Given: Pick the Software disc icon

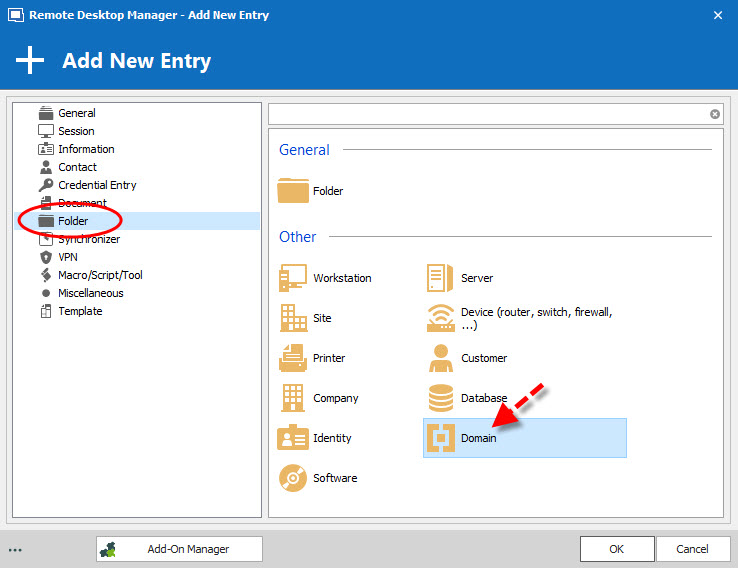Looking at the screenshot, I should (293, 478).
